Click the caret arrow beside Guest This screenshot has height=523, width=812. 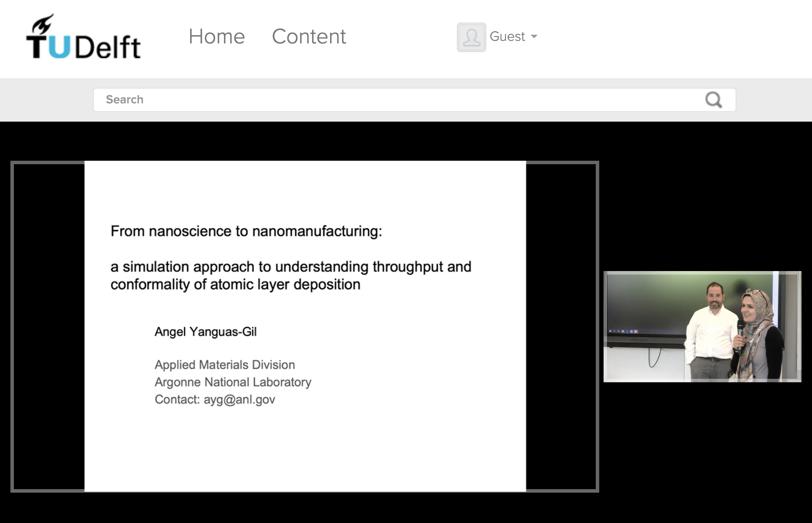(x=534, y=36)
